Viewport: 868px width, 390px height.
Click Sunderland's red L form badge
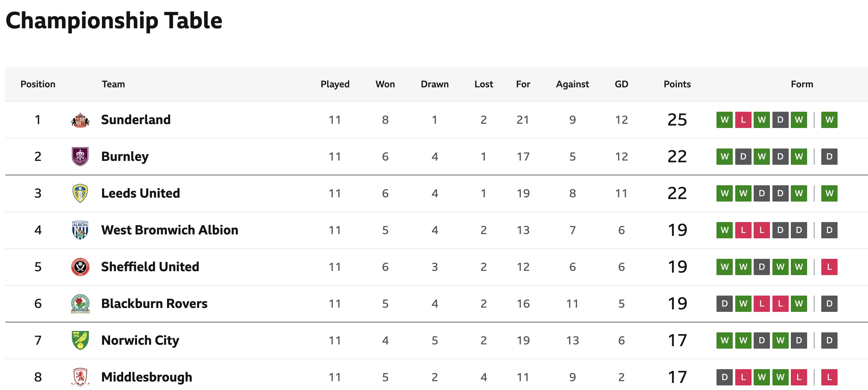[743, 120]
